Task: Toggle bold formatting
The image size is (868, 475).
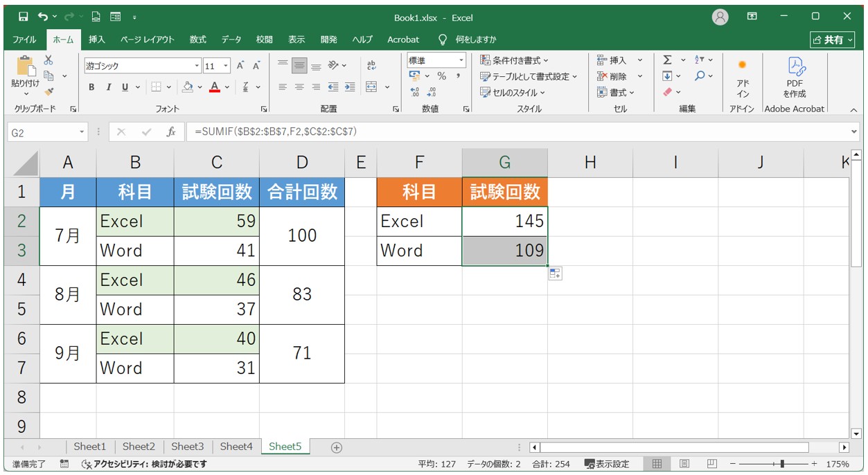Action: tap(91, 87)
